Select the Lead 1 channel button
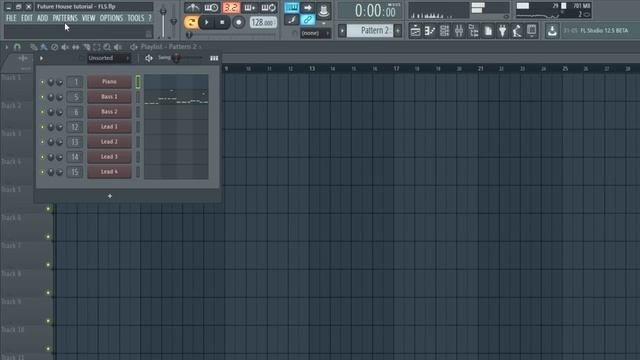Image resolution: width=640 pixels, height=360 pixels. pyautogui.click(x=109, y=127)
